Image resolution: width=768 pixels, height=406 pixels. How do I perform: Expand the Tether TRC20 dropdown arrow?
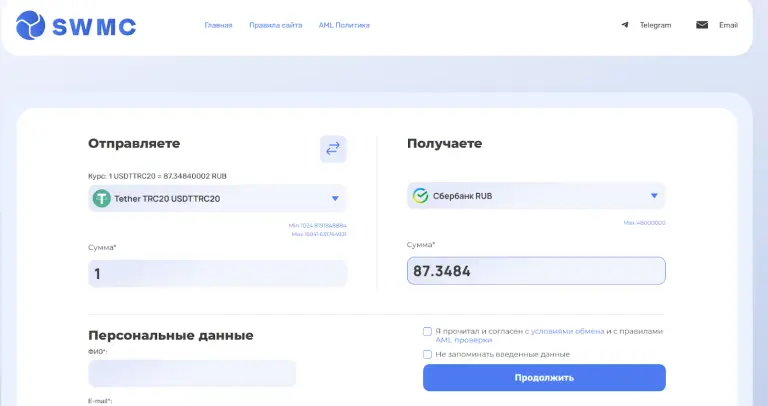pyautogui.click(x=335, y=198)
